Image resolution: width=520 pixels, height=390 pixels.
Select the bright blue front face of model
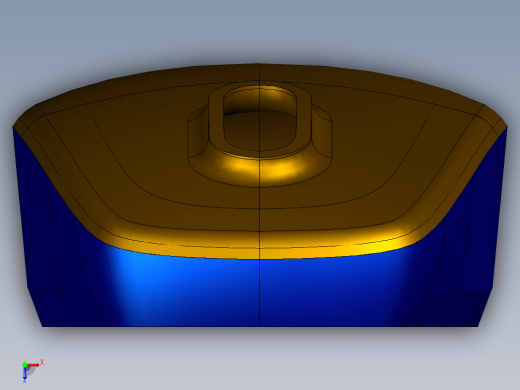260,288
